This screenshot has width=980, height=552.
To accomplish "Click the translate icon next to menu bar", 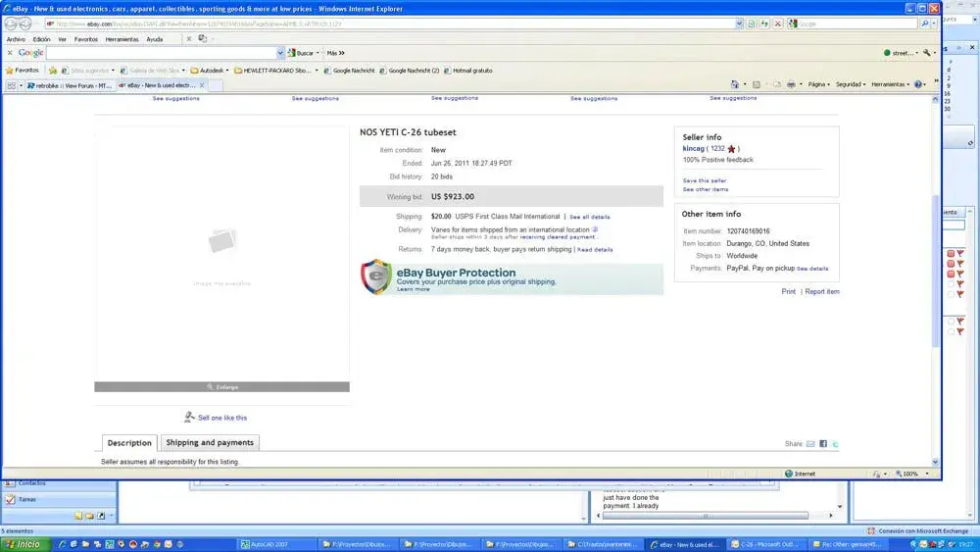I will click(203, 39).
